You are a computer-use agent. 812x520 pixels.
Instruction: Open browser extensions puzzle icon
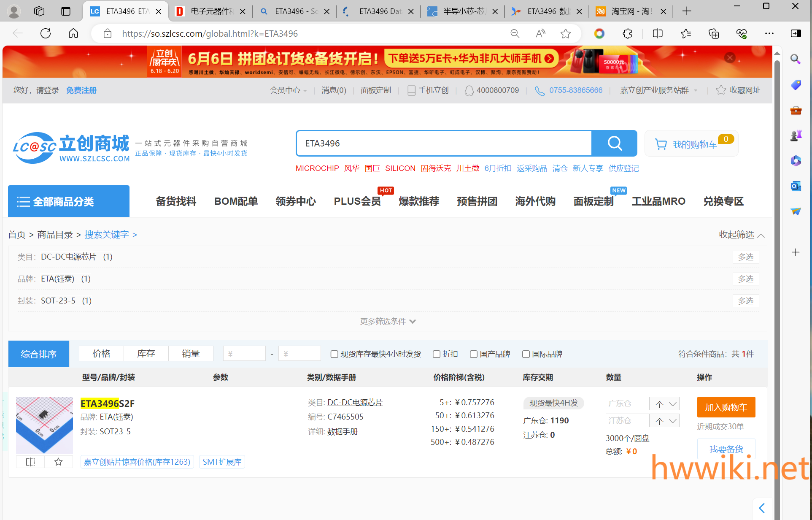(x=627, y=34)
